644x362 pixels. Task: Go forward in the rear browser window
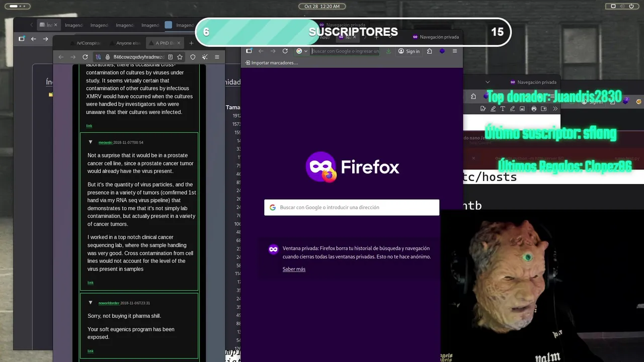pyautogui.click(x=46, y=39)
